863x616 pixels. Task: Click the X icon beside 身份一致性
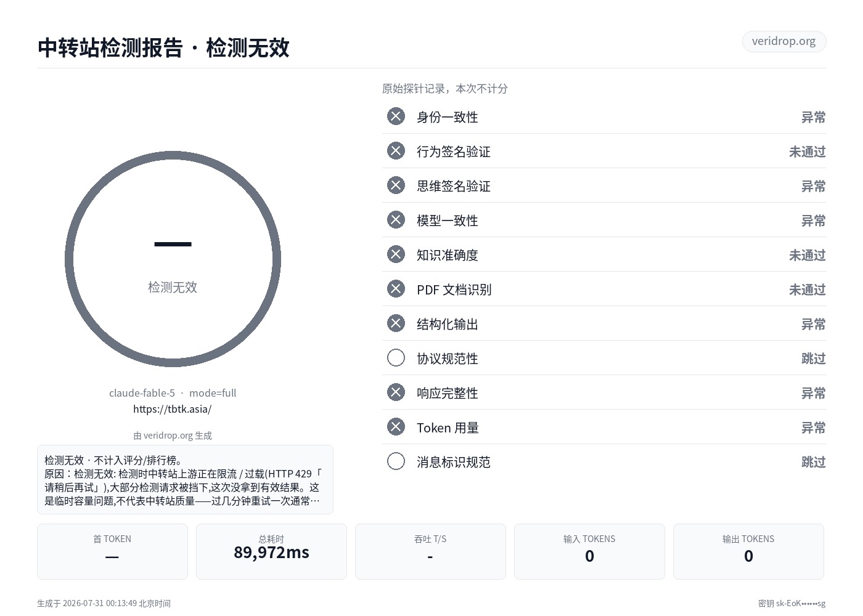[x=396, y=116]
